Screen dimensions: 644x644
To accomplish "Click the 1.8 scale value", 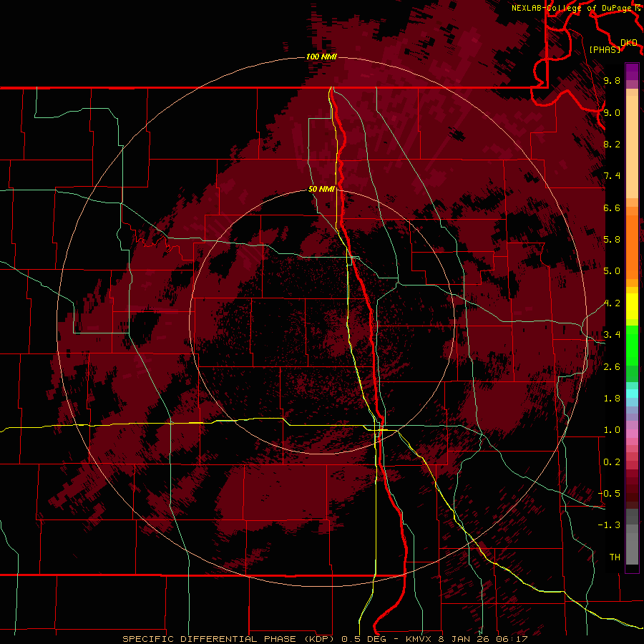I will (612, 399).
